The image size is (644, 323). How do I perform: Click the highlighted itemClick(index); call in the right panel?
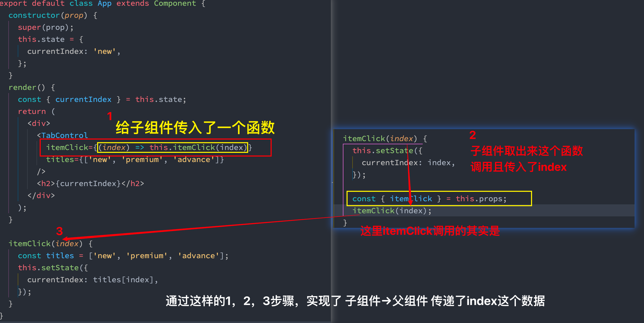tap(392, 211)
